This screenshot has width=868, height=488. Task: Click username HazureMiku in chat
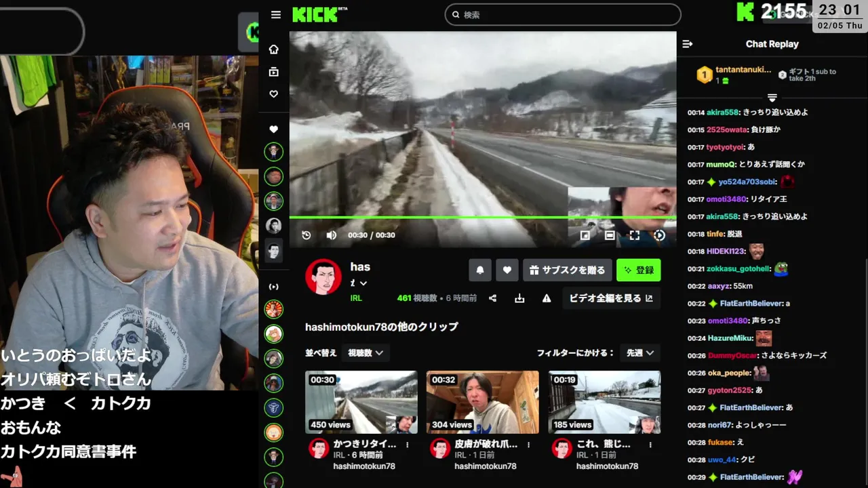(x=730, y=338)
